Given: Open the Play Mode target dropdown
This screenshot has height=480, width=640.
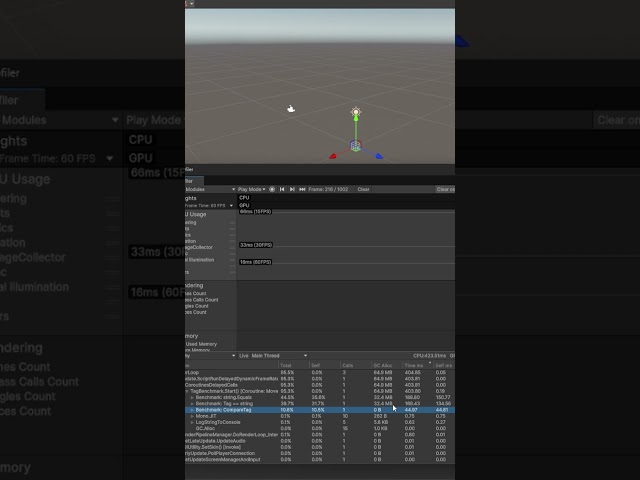Looking at the screenshot, I should (251, 189).
